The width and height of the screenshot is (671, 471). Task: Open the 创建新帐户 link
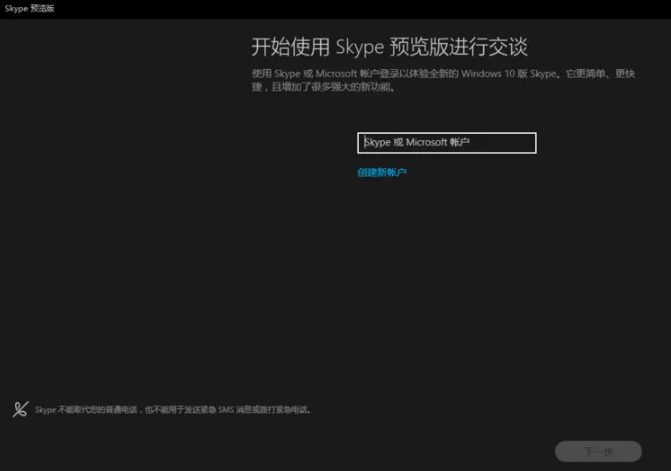tap(382, 172)
